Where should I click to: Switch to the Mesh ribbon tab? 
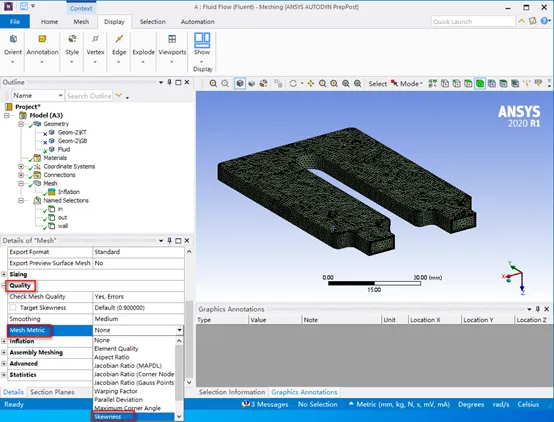[x=81, y=22]
